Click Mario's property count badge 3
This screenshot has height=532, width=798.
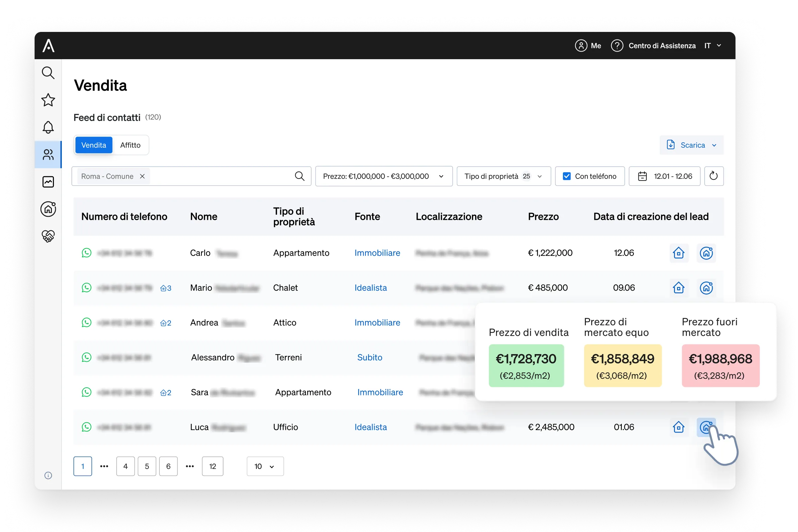(166, 288)
